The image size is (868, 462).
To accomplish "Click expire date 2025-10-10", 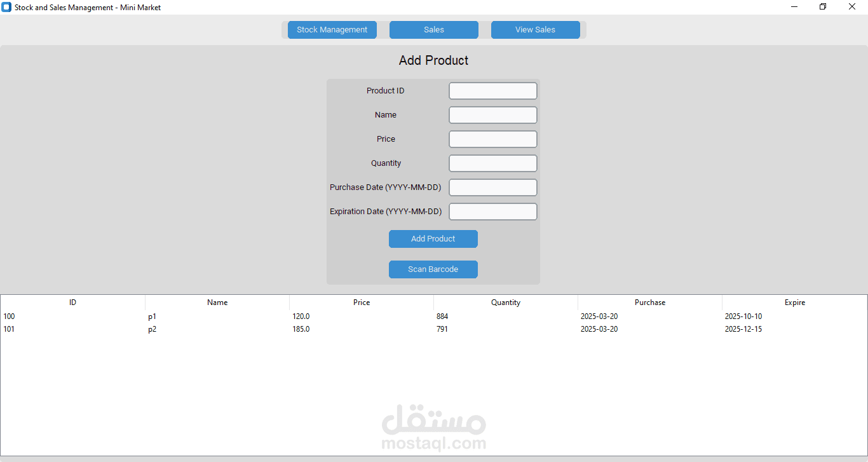I will [743, 316].
